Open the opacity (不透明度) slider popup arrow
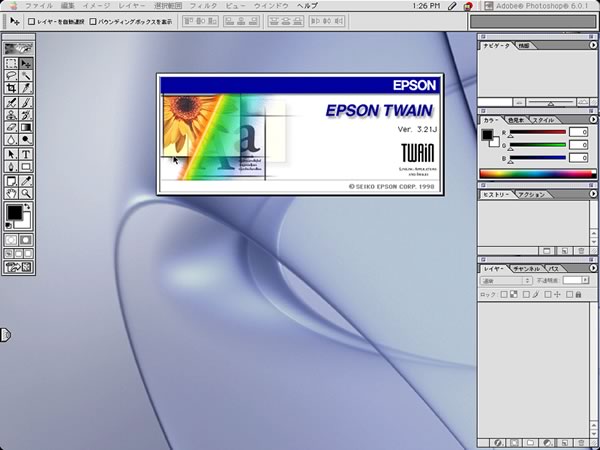Screen dimensions: 600x450 coord(585,280)
